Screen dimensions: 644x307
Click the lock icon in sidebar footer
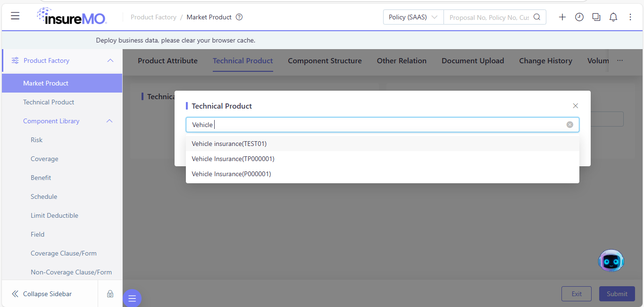click(110, 294)
